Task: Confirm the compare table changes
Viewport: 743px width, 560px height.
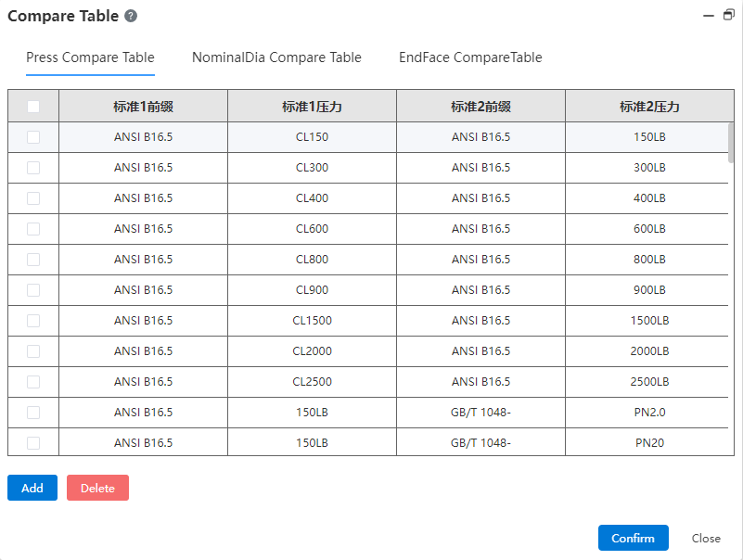Action: pos(633,538)
